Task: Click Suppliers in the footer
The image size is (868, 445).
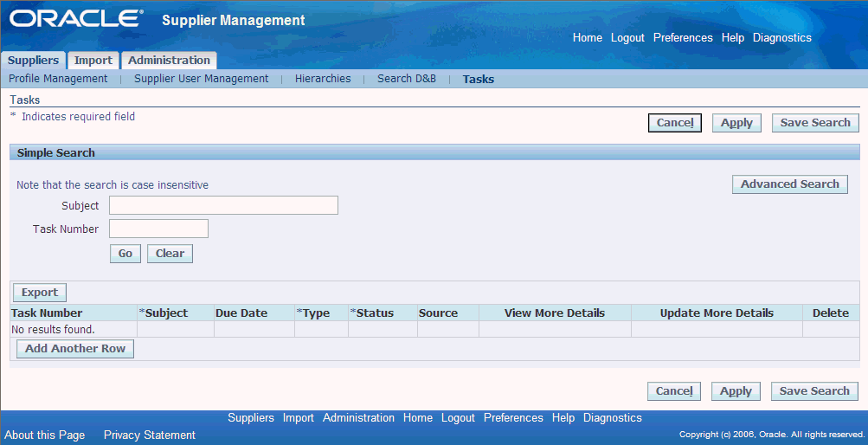Action: tap(251, 418)
